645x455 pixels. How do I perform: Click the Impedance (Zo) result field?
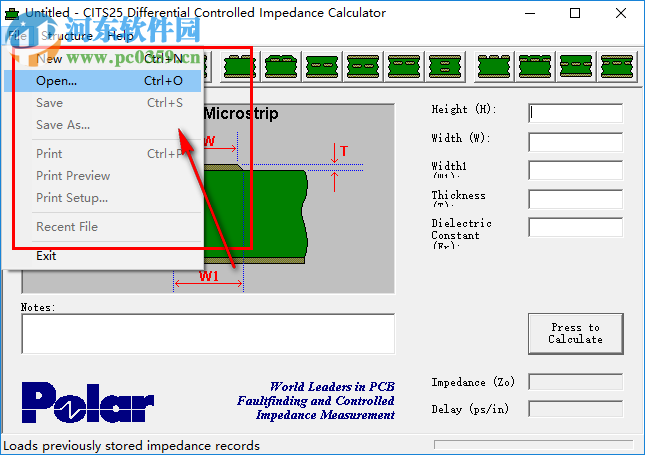coord(575,382)
